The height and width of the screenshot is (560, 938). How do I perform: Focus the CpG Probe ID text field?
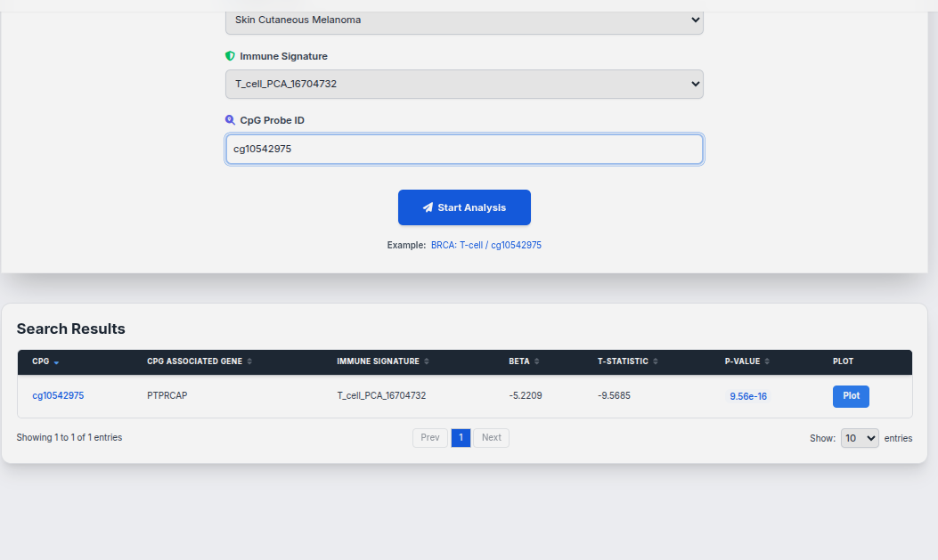tap(464, 149)
